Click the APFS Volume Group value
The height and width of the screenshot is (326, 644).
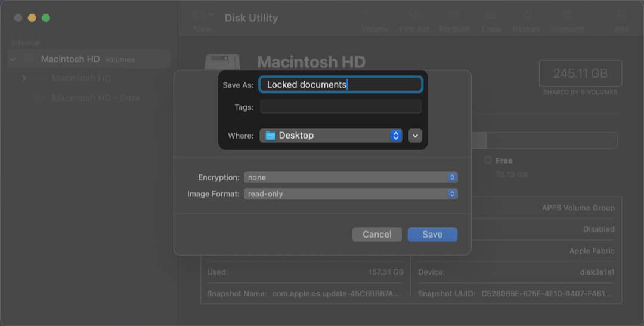(578, 208)
